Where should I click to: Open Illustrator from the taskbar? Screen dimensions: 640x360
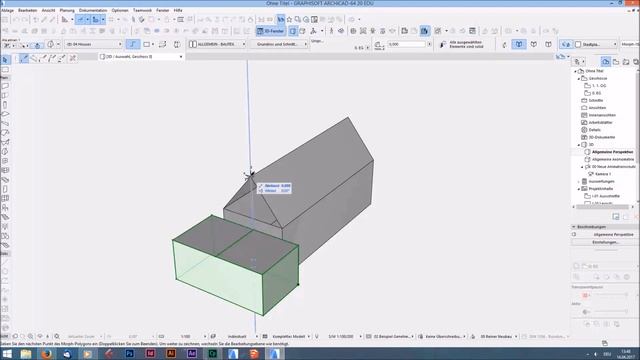(x=171, y=354)
